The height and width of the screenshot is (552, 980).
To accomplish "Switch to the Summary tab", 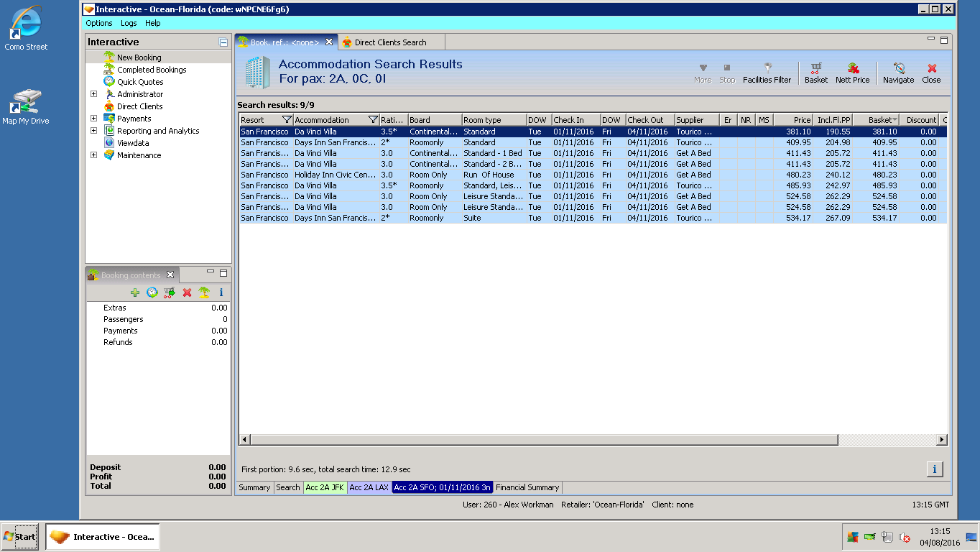I will point(254,487).
